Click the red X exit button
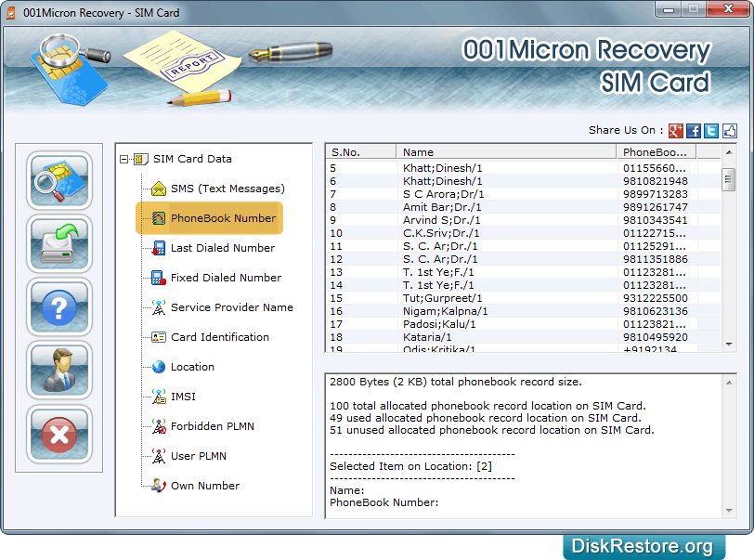Image resolution: width=754 pixels, height=560 pixels. (59, 434)
